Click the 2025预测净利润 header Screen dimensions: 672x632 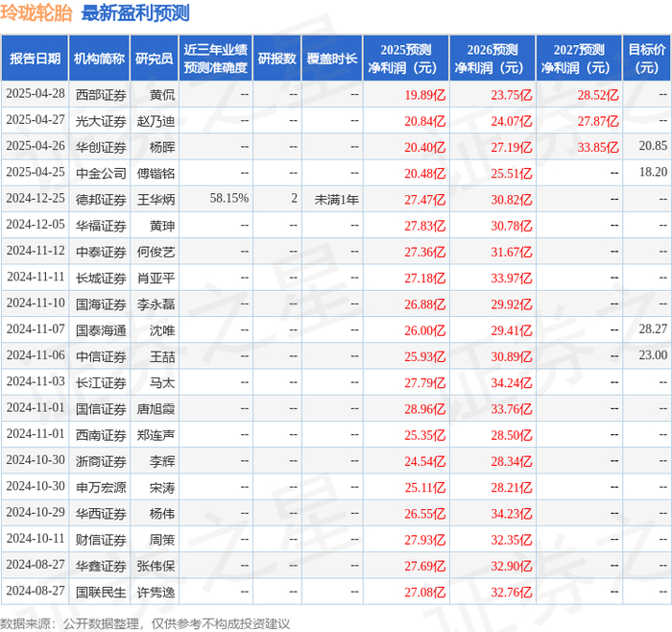click(406, 59)
